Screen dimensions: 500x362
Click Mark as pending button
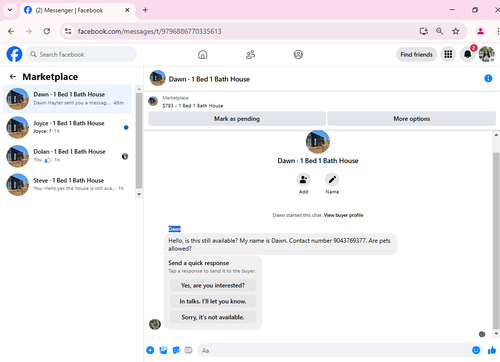[x=237, y=119]
